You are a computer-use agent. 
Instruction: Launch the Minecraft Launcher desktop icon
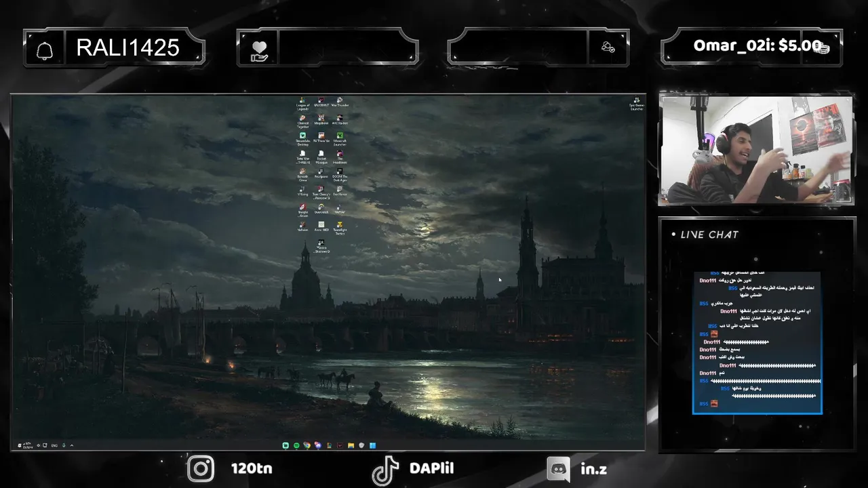coord(340,139)
